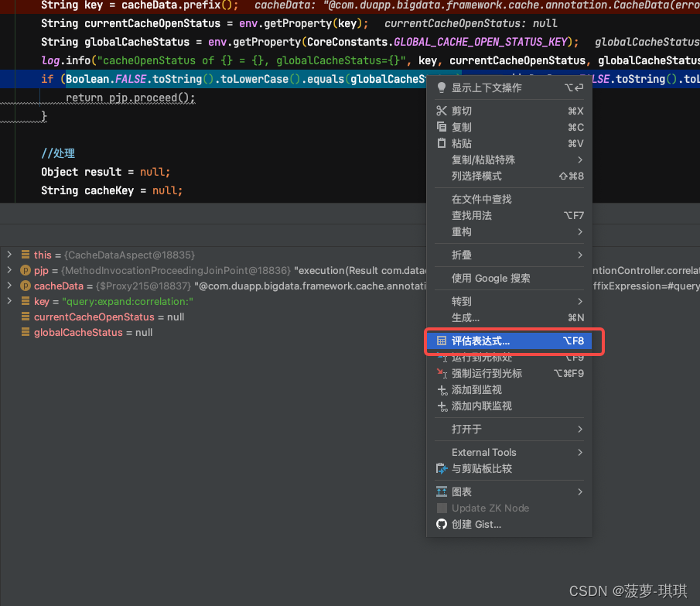
Task: Click the add to watches plus icon
Action: click(x=442, y=390)
